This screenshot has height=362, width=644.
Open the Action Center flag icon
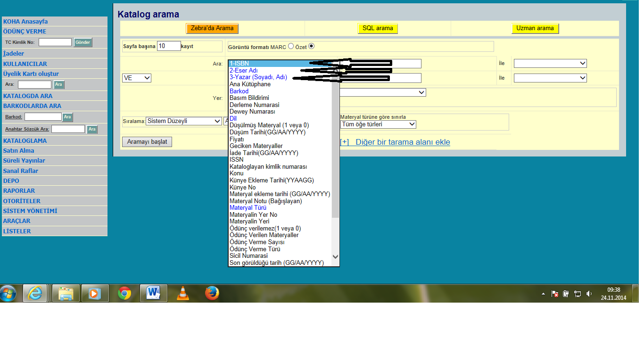[555, 294]
